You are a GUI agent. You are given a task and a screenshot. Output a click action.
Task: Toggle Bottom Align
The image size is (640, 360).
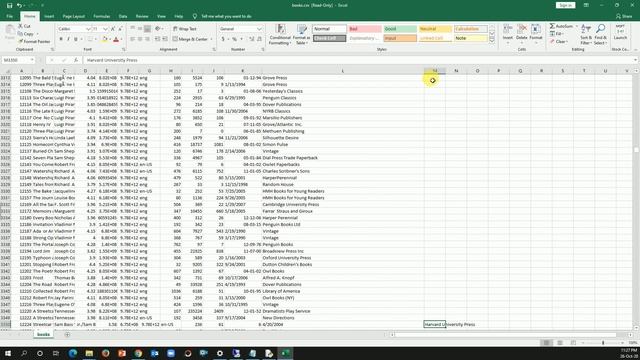coord(147,29)
